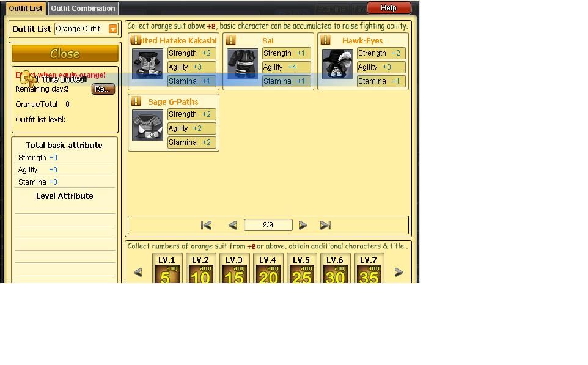The height and width of the screenshot is (365, 588).
Task: Click Strength +1 on the Sai card
Action: point(287,53)
